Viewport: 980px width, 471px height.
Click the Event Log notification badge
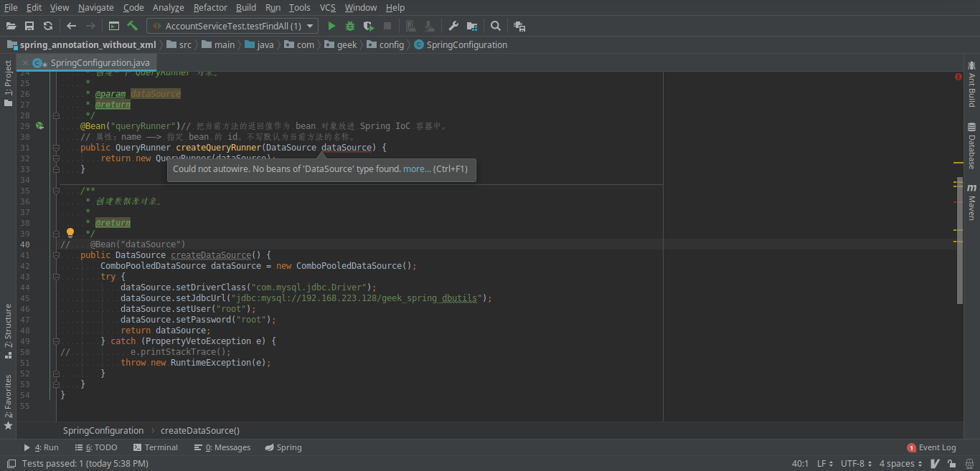click(911, 447)
